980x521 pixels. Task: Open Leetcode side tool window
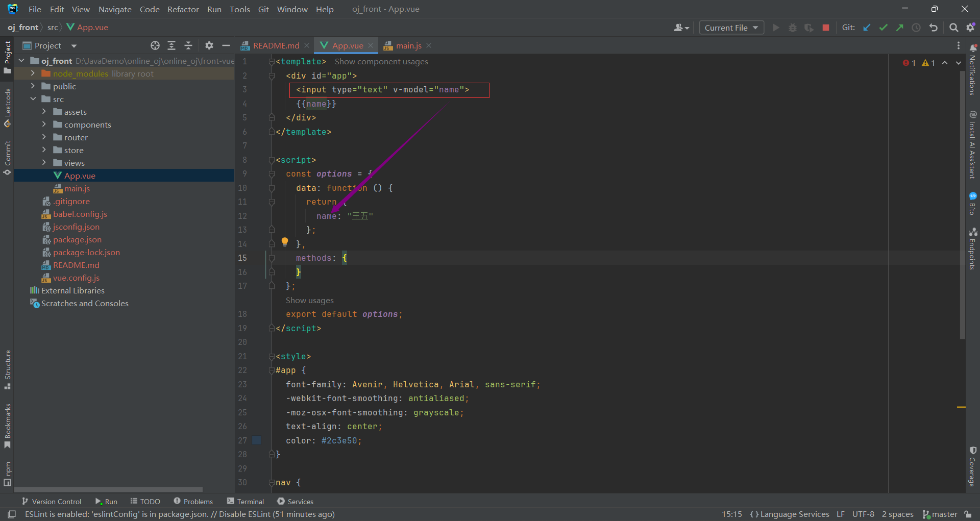click(7, 108)
